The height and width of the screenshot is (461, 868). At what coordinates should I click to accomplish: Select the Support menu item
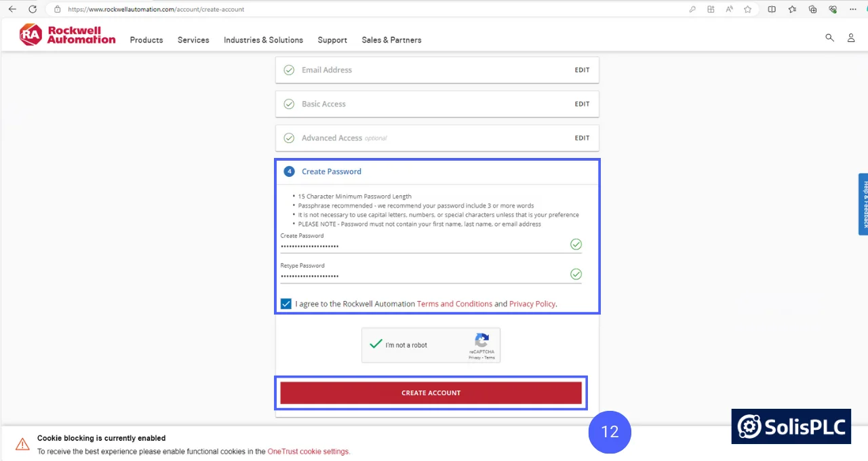tap(332, 40)
